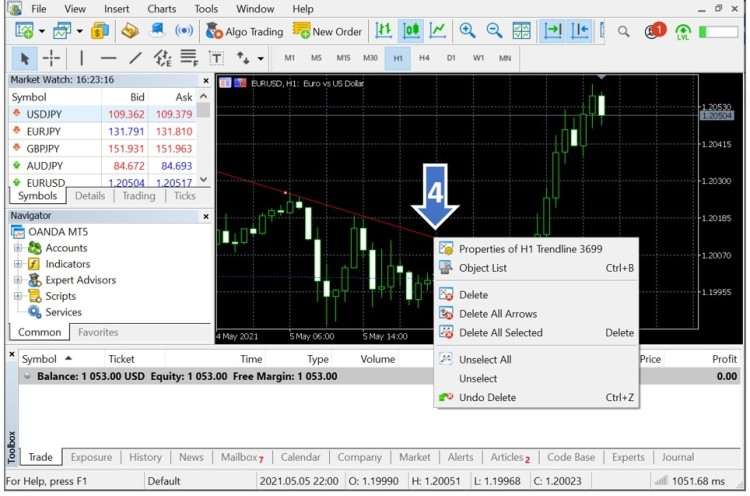The image size is (750, 496).
Task: Select the crosshair cursor tool
Action: 51,58
